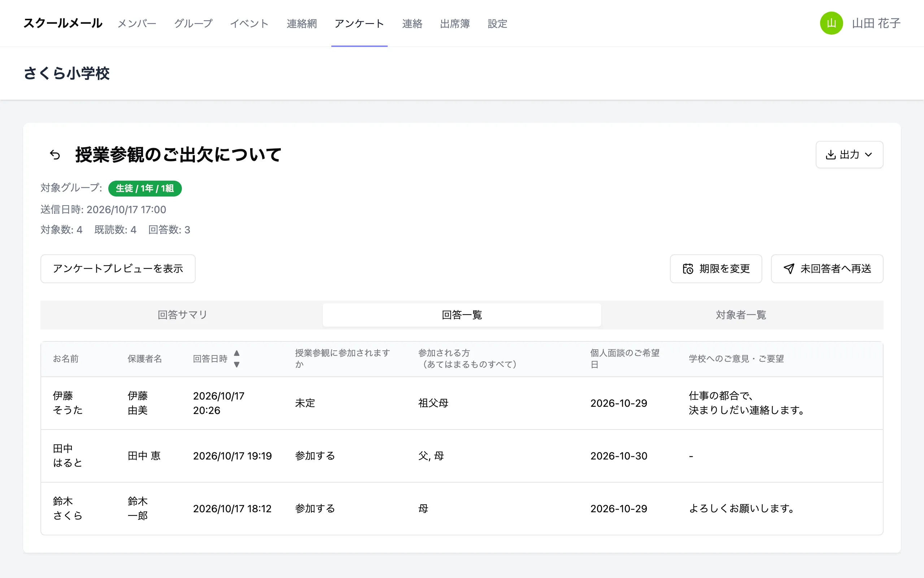The height and width of the screenshot is (578, 924).
Task: Click the 既読数: 4 count
Action: coord(115,230)
